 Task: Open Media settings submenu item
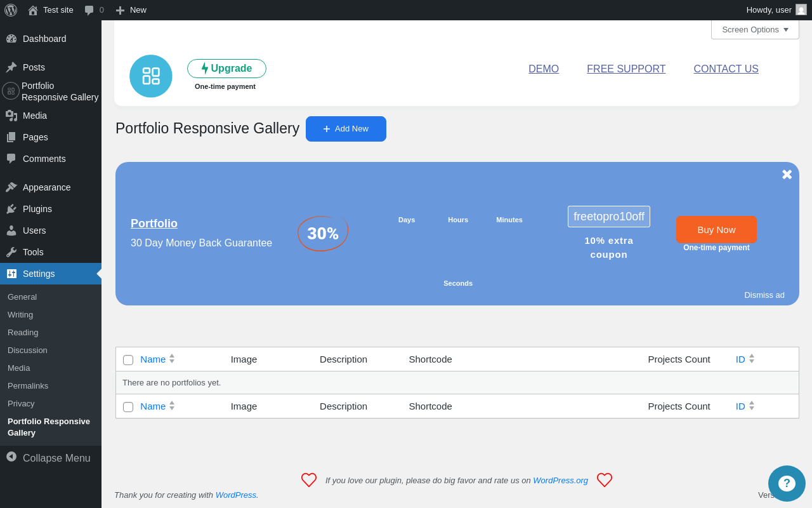click(18, 368)
